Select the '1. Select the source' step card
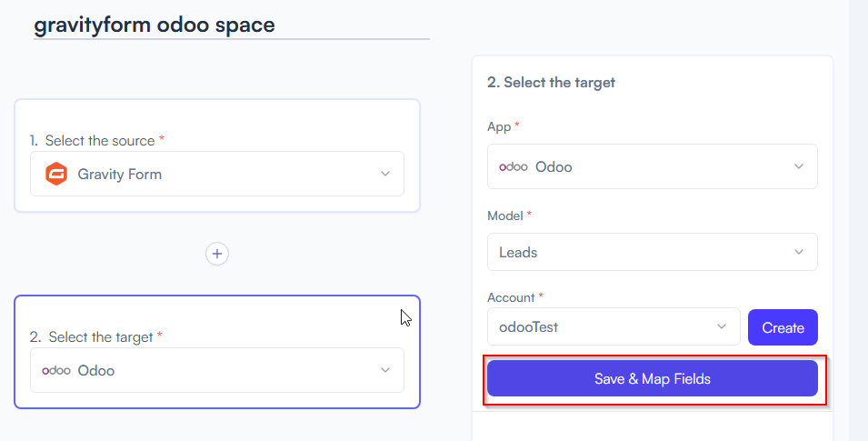Viewport: 868px width, 441px height. click(217, 155)
